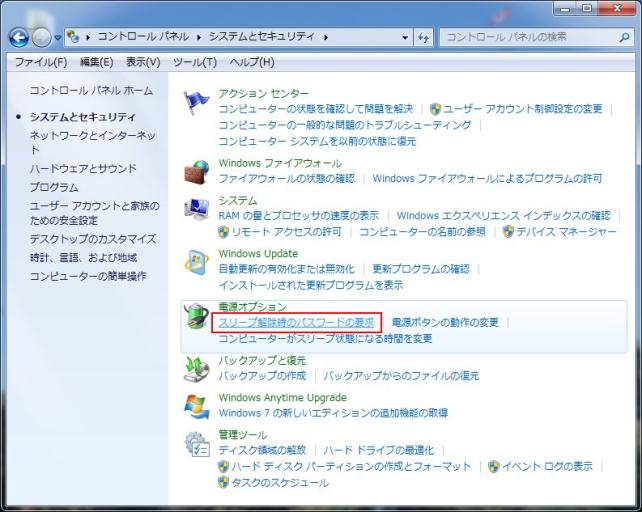This screenshot has width=642, height=512.
Task: Click the 電源オプション battery icon
Action: coord(197,316)
